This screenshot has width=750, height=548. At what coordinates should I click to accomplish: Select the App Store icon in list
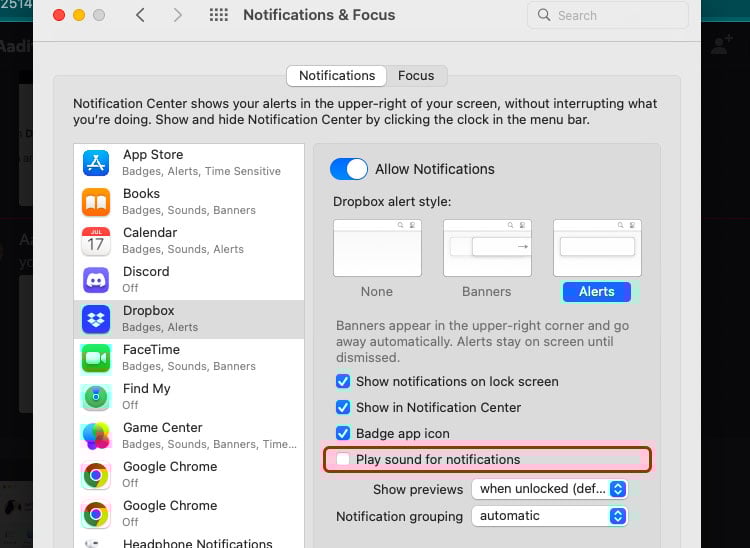click(x=96, y=163)
